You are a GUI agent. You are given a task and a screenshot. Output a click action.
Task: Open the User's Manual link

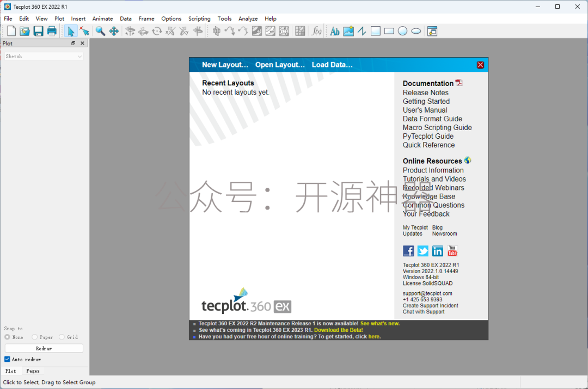425,110
